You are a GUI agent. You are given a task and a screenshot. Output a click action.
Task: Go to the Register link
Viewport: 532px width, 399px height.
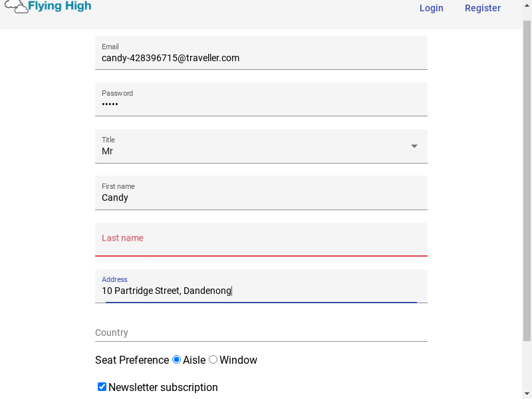click(x=483, y=8)
